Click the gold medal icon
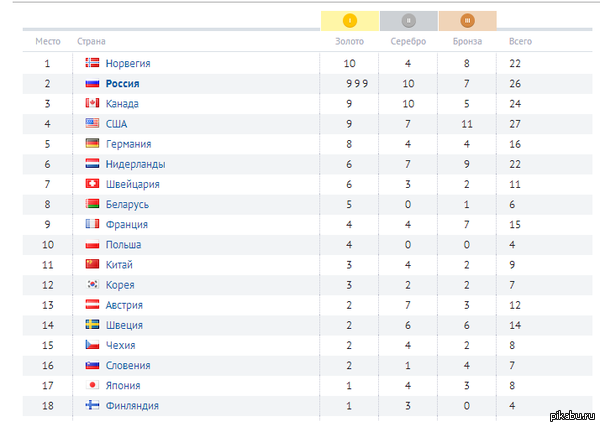 [x=350, y=20]
